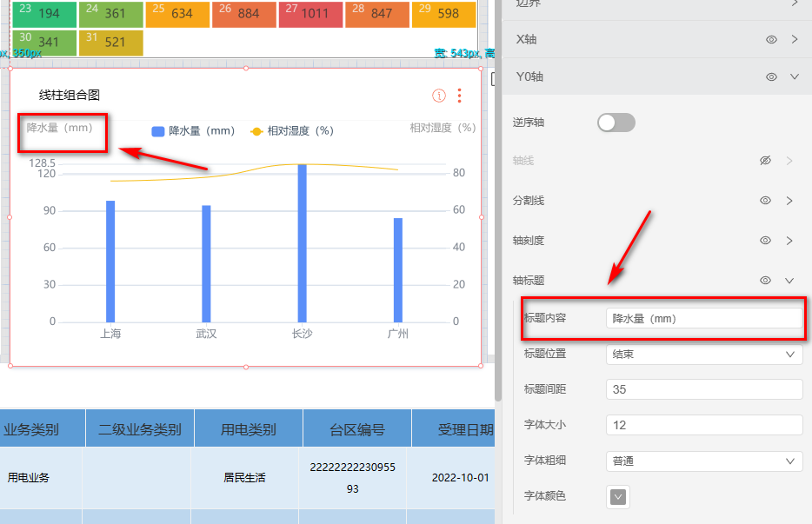Click the 用电类别 table column header

click(248, 429)
